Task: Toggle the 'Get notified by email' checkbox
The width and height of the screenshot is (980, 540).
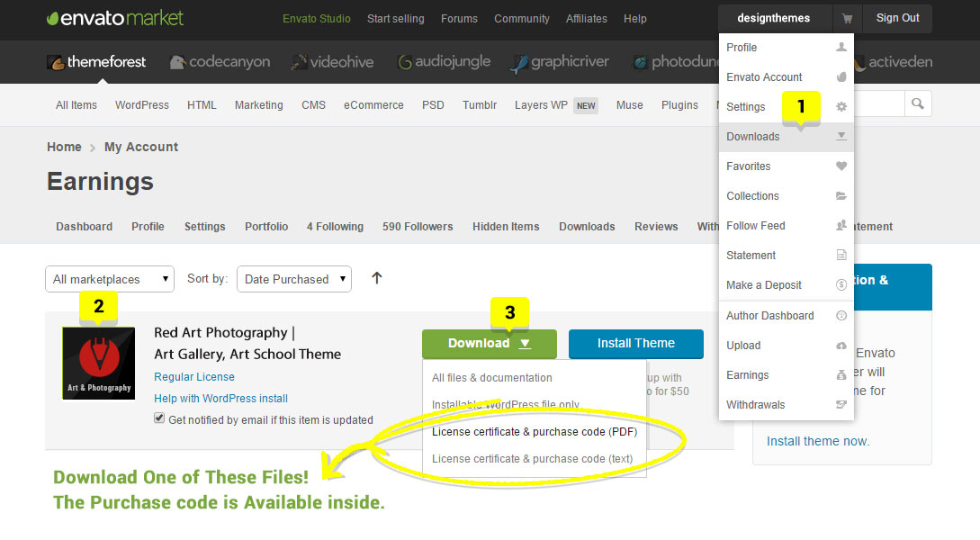Action: [158, 419]
